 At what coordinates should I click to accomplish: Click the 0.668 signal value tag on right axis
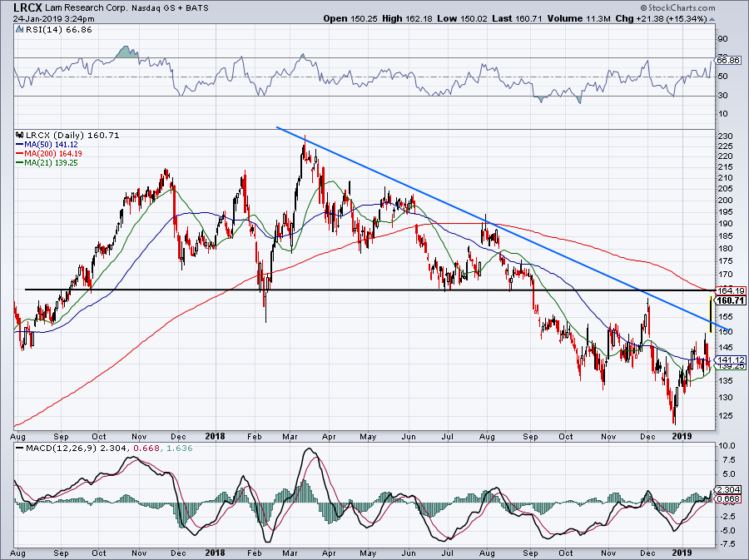coord(728,499)
